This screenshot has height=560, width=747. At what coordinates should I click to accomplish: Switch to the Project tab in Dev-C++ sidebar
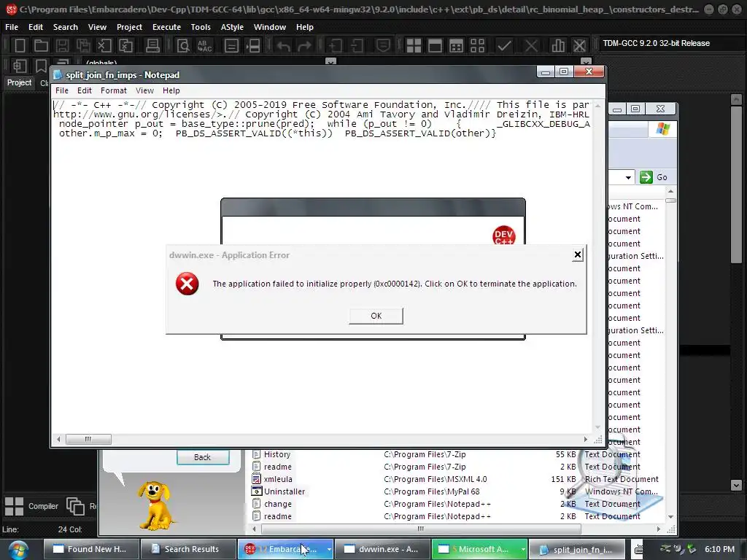tap(19, 82)
